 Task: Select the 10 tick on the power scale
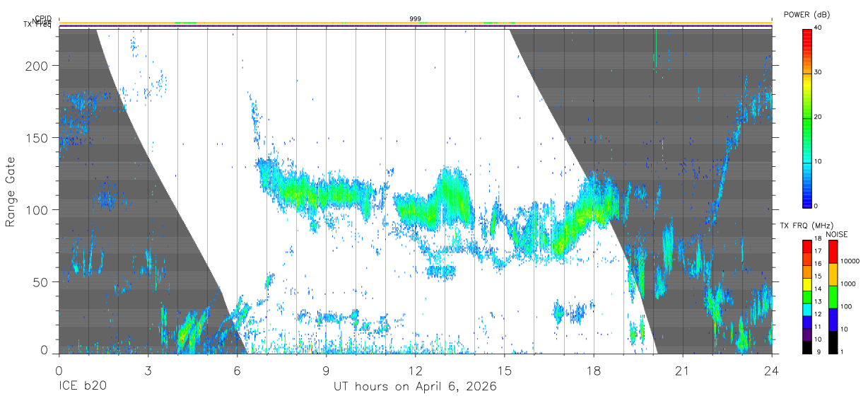click(x=818, y=161)
